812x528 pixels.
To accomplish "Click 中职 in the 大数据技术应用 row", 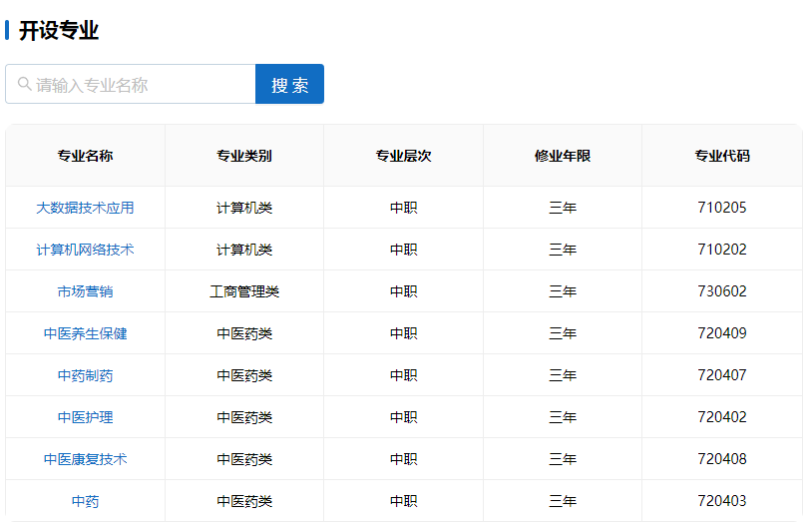I will tap(403, 208).
